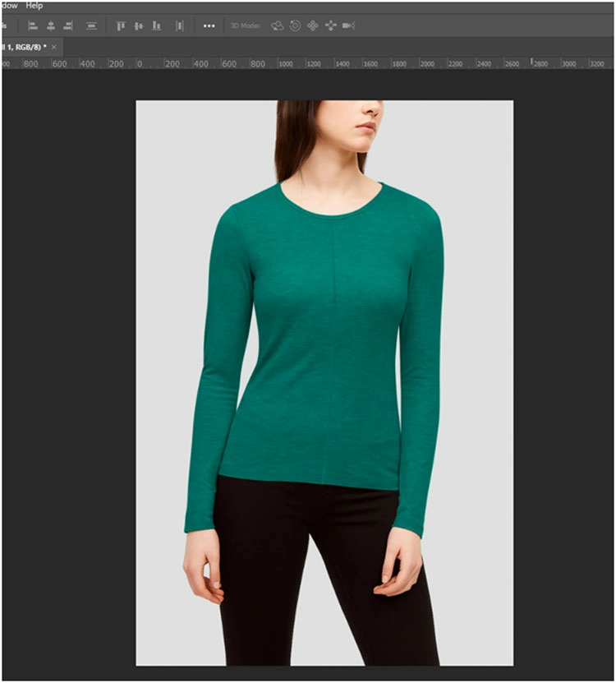616x683 pixels.
Task: Close the RGB/8 document tab
Action: click(x=54, y=47)
